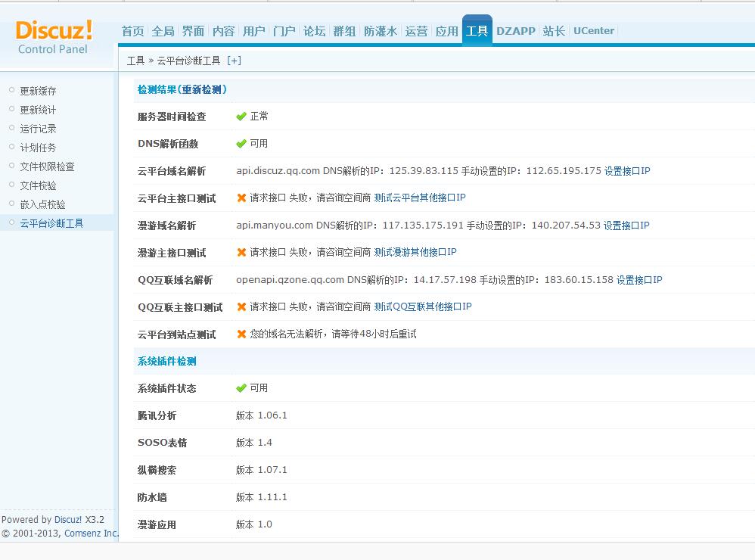Click the [+] add-to-favorites button in breadcrumb
This screenshot has width=755, height=560.
coord(234,61)
